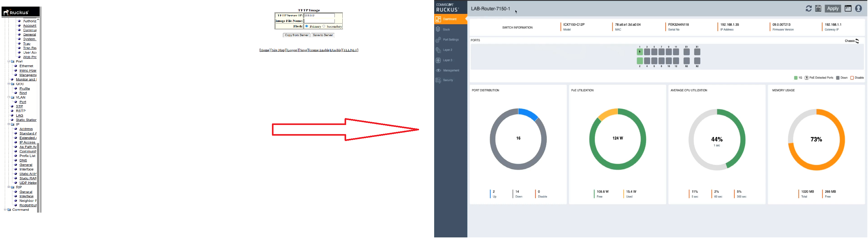The image size is (868, 244).
Task: Select the Primary flash radio button
Action: (307, 26)
